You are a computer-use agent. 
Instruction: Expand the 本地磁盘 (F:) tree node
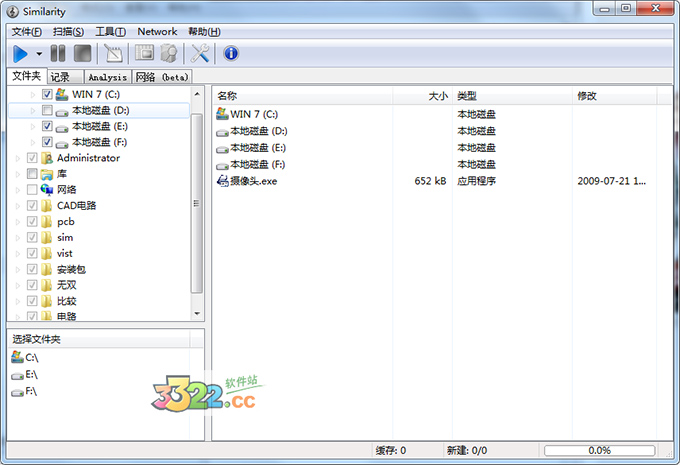click(x=33, y=142)
